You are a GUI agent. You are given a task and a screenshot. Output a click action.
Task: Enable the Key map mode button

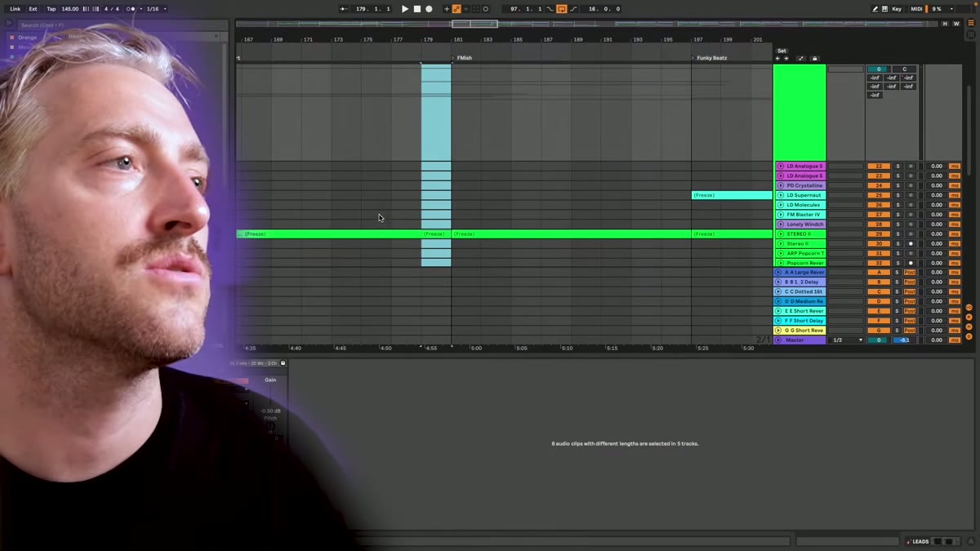(x=897, y=9)
